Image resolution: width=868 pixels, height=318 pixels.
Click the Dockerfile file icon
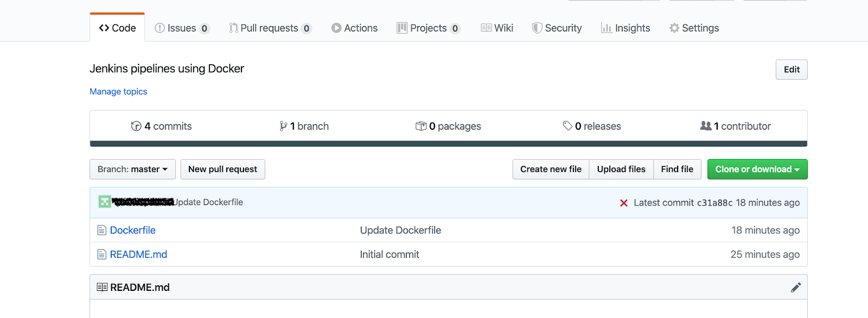click(101, 230)
